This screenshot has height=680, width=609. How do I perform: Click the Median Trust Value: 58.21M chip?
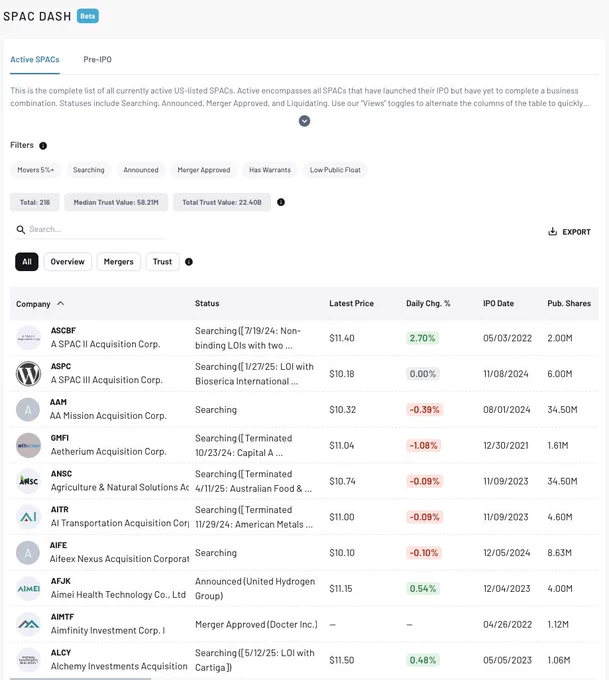(116, 202)
